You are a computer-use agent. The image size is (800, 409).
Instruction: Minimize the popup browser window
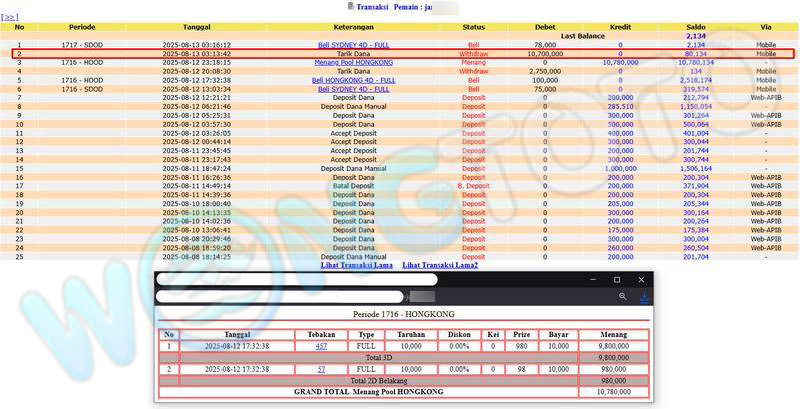click(591, 279)
